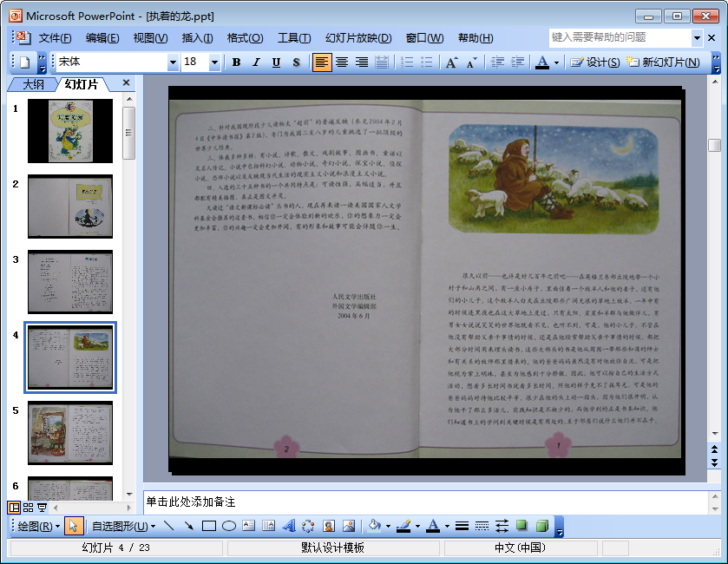Toggle numbered list formatting
This screenshot has height=564, width=728.
click(x=407, y=62)
